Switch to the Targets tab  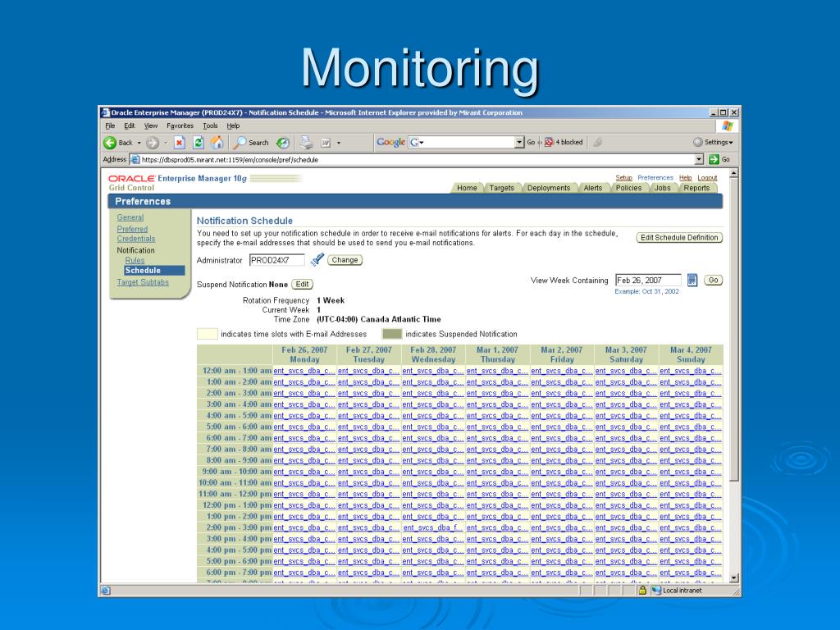(501, 188)
